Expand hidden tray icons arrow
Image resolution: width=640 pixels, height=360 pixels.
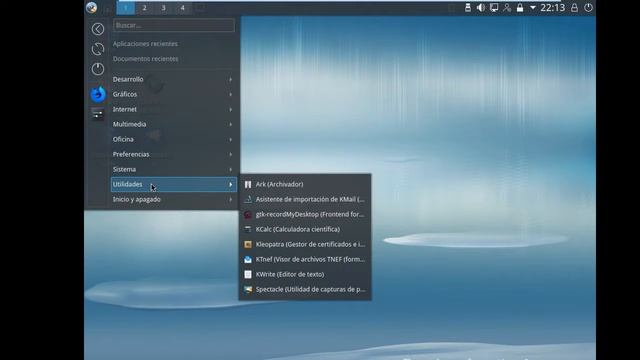tap(533, 7)
